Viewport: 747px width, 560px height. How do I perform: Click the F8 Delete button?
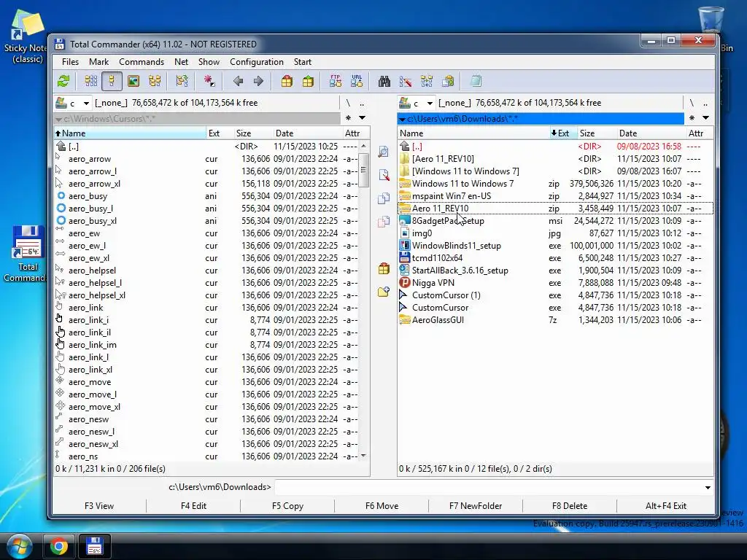point(569,506)
